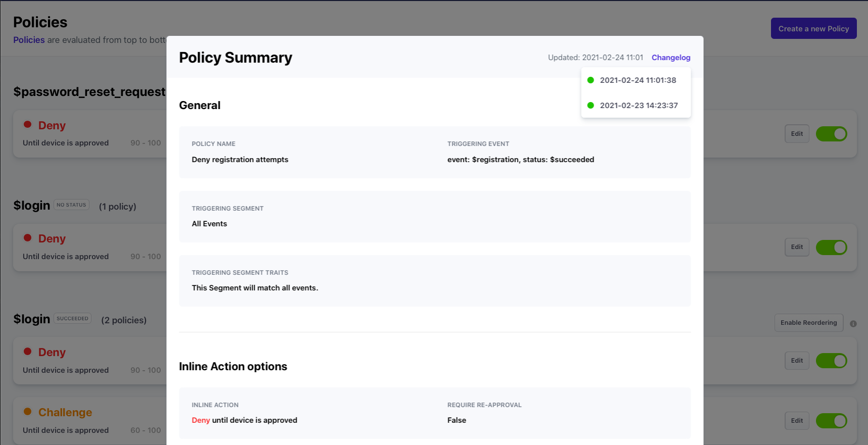Click the $password_reset_request Deny title

(52, 125)
